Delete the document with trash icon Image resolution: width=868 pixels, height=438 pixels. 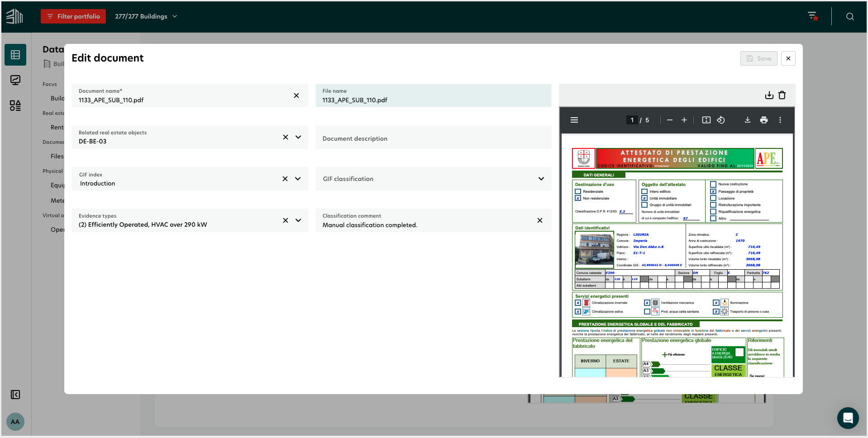point(782,95)
